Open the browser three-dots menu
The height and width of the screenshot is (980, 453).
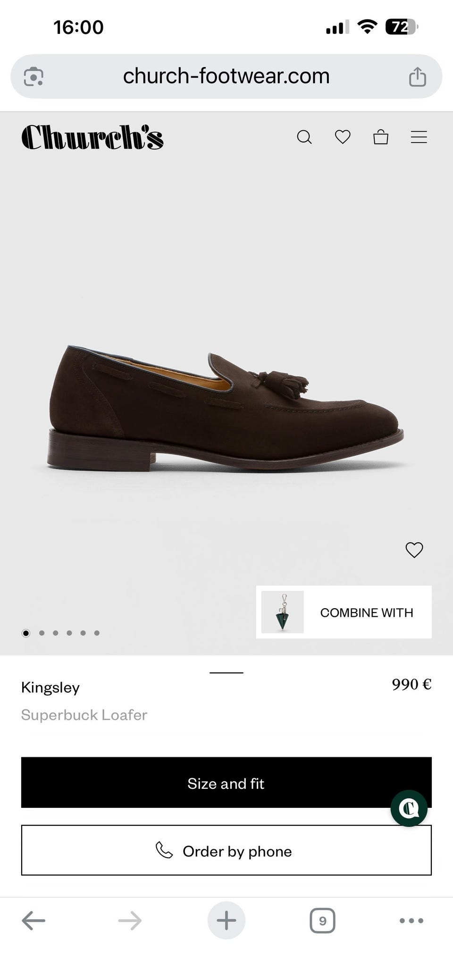411,920
